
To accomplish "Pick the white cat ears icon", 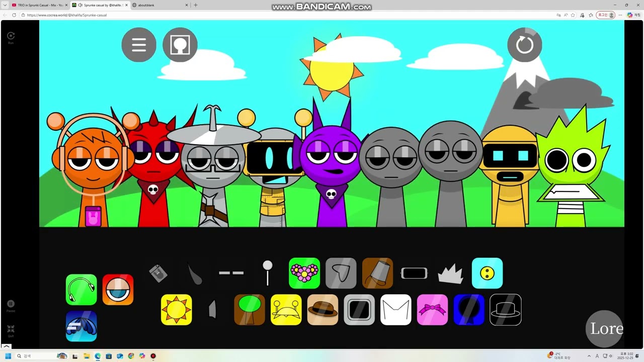I will [396, 310].
